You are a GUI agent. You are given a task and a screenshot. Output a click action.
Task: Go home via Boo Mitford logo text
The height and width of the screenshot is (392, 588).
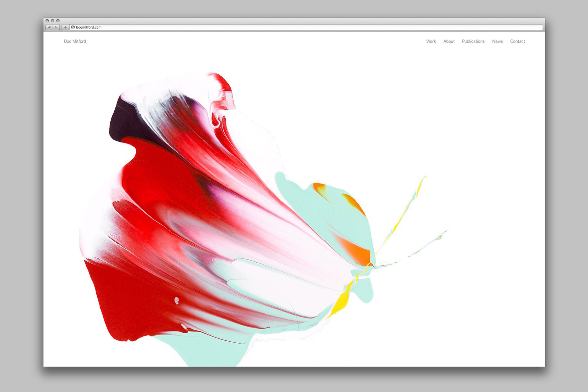75,41
